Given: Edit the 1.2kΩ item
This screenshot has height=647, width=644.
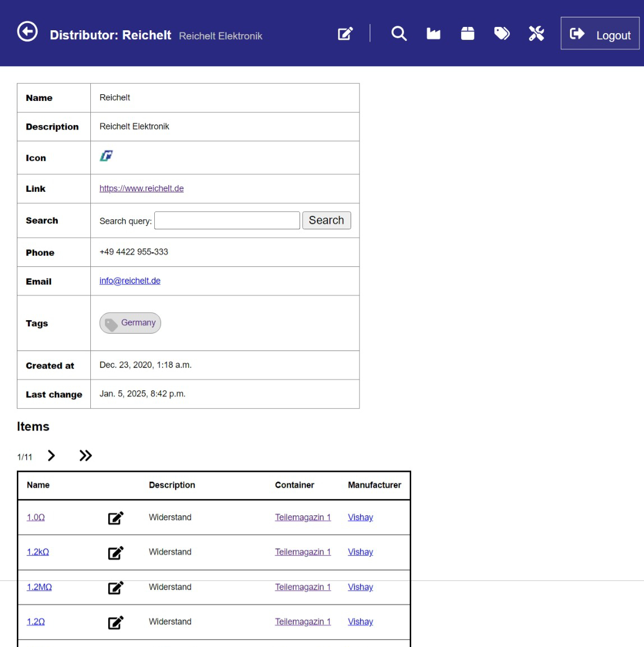Looking at the screenshot, I should (116, 552).
